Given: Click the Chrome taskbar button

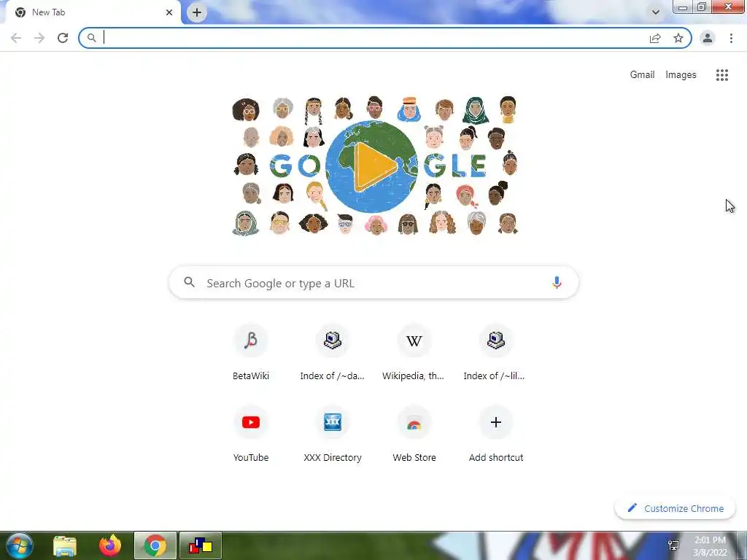Looking at the screenshot, I should click(155, 545).
